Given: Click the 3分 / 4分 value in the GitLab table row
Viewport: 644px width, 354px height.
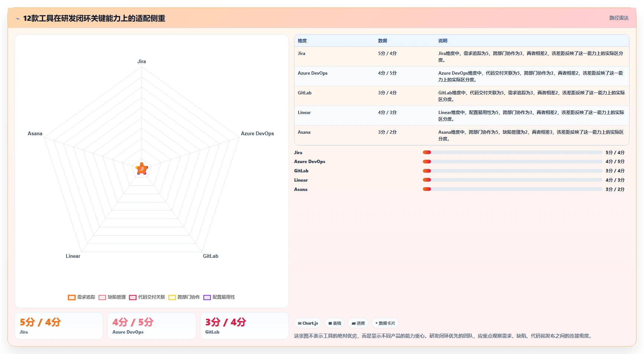Looking at the screenshot, I should (x=387, y=93).
